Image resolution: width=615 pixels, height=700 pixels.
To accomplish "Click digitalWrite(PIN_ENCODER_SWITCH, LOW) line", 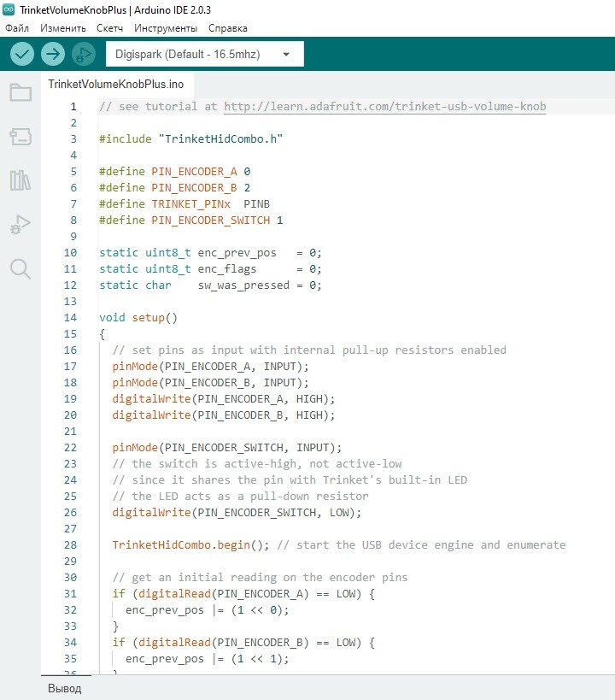I will point(237,513).
